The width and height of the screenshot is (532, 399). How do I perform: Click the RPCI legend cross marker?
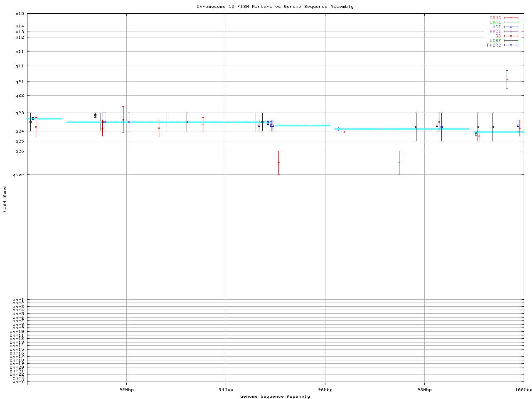(511, 32)
